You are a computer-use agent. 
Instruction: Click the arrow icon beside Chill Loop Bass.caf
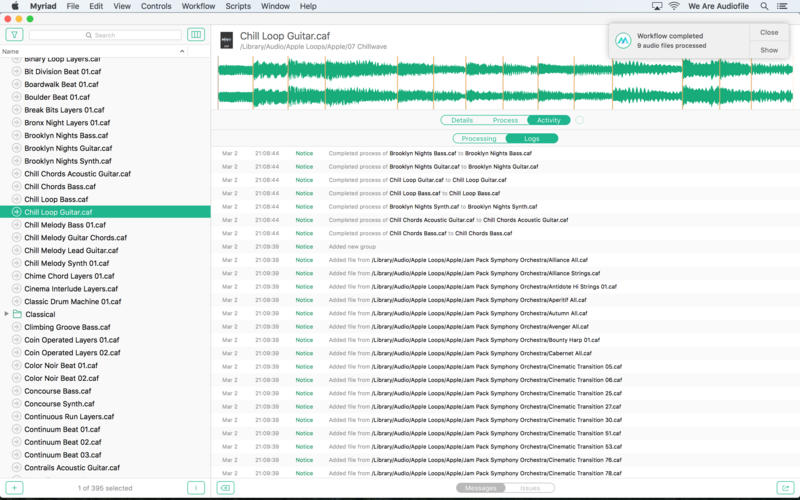click(x=16, y=199)
